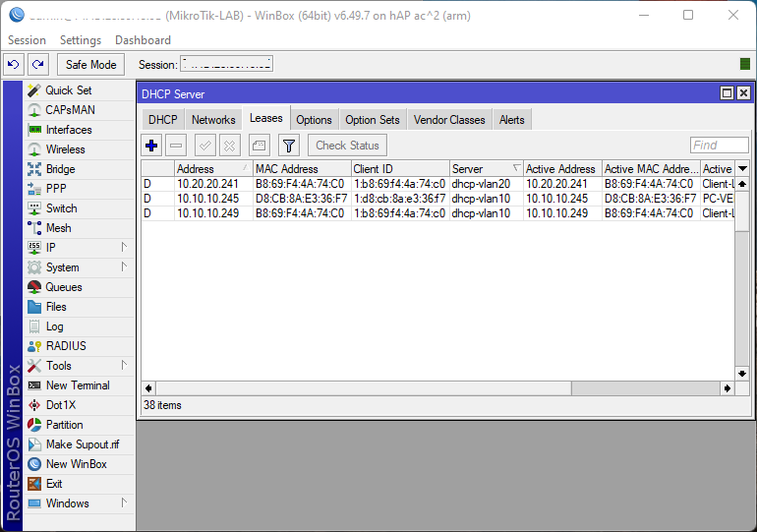Open PPP from sidebar
Image resolution: width=757 pixels, height=532 pixels.
click(x=80, y=189)
